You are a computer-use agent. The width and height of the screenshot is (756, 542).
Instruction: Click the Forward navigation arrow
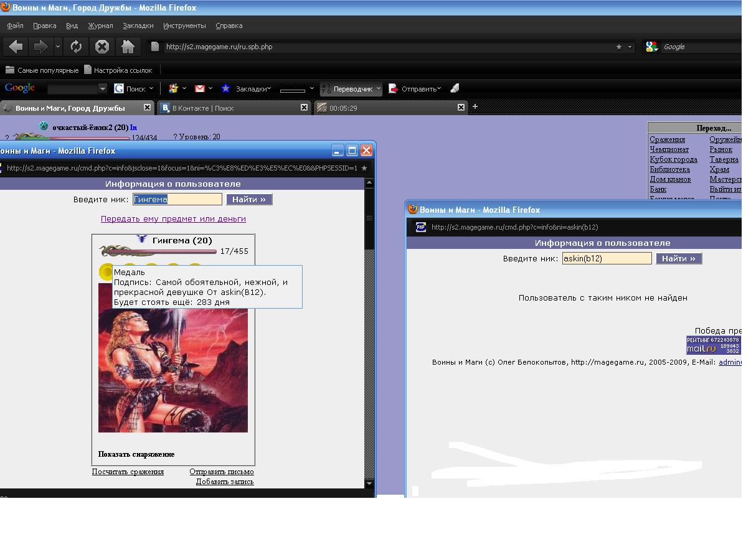point(40,47)
